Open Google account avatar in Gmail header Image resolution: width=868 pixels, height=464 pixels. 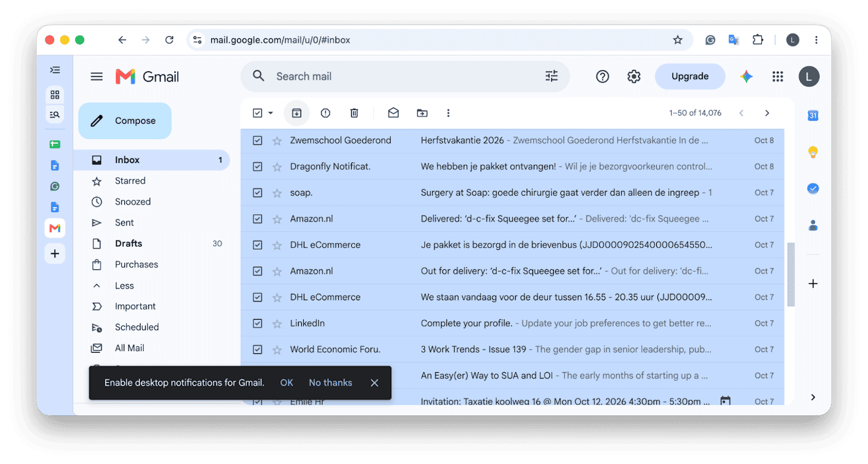808,76
